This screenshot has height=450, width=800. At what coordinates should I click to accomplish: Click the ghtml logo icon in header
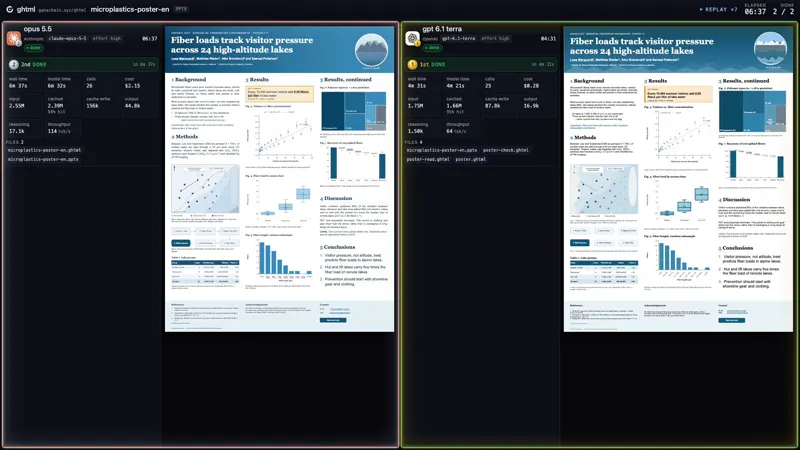(x=9, y=9)
